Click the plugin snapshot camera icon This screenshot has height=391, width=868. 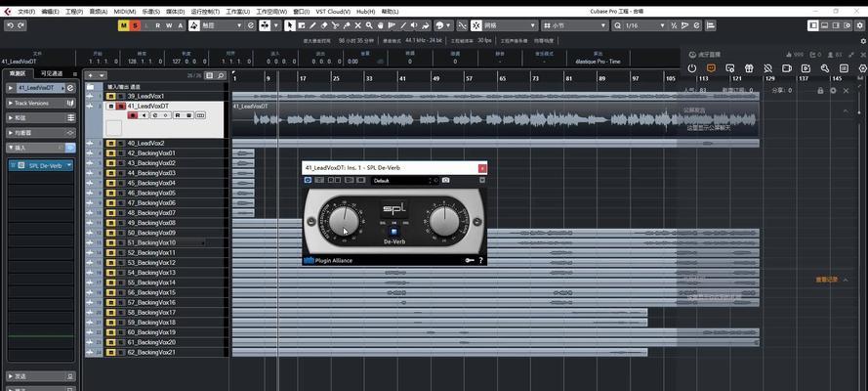coord(445,181)
